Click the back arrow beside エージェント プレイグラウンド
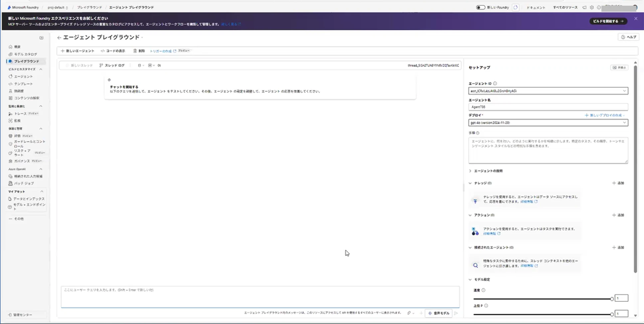Screen dimensions: 644x324 [59, 38]
